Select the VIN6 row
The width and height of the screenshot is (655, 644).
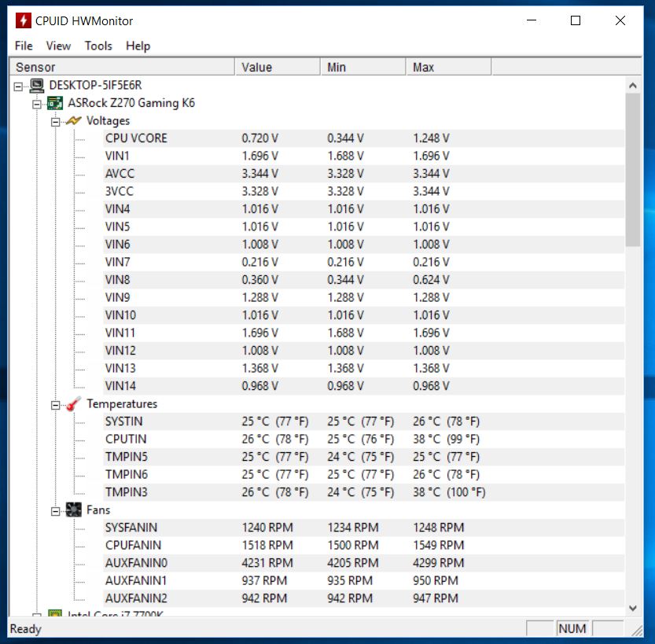pyautogui.click(x=363, y=245)
